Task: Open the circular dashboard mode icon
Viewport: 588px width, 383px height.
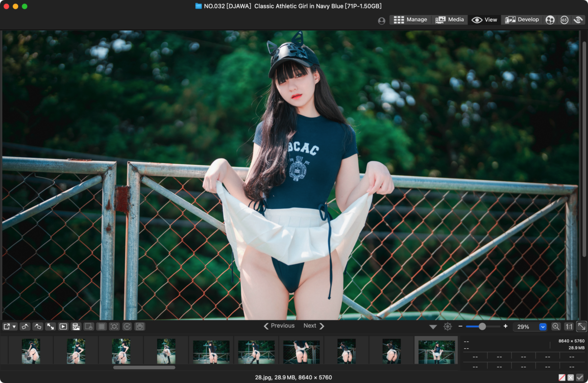Action: tap(550, 20)
